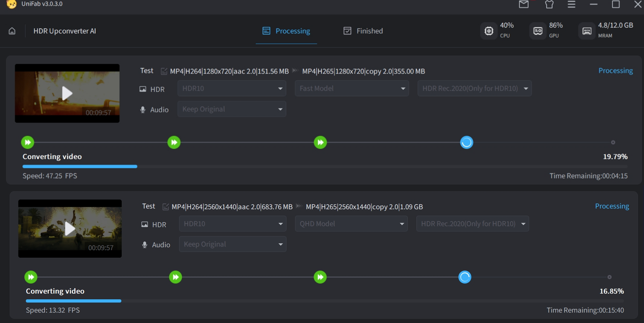644x323 pixels.
Task: Click the MRAM memory icon
Action: [x=587, y=31]
